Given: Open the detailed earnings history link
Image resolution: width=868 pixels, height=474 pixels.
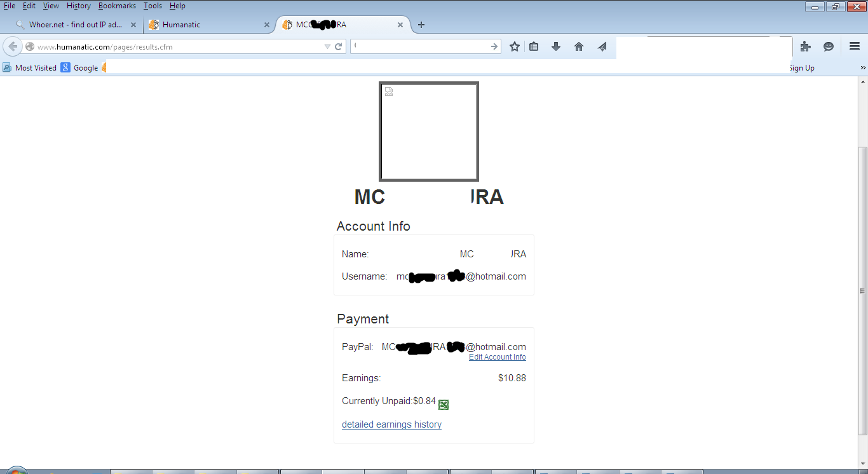Looking at the screenshot, I should (391, 424).
